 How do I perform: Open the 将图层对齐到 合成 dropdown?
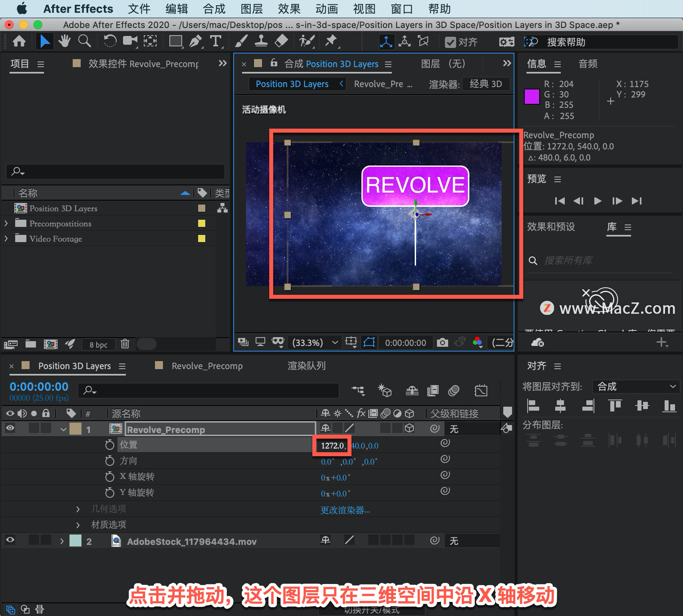[636, 386]
